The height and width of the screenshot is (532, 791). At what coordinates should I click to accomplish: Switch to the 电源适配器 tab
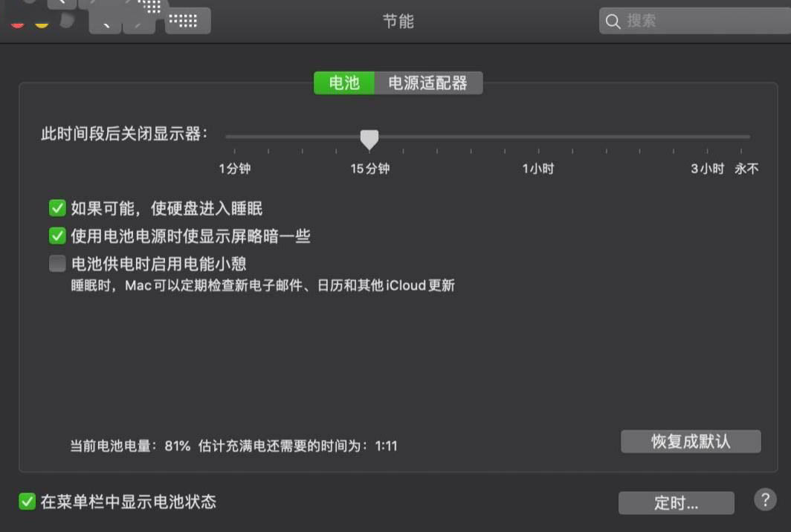point(428,82)
